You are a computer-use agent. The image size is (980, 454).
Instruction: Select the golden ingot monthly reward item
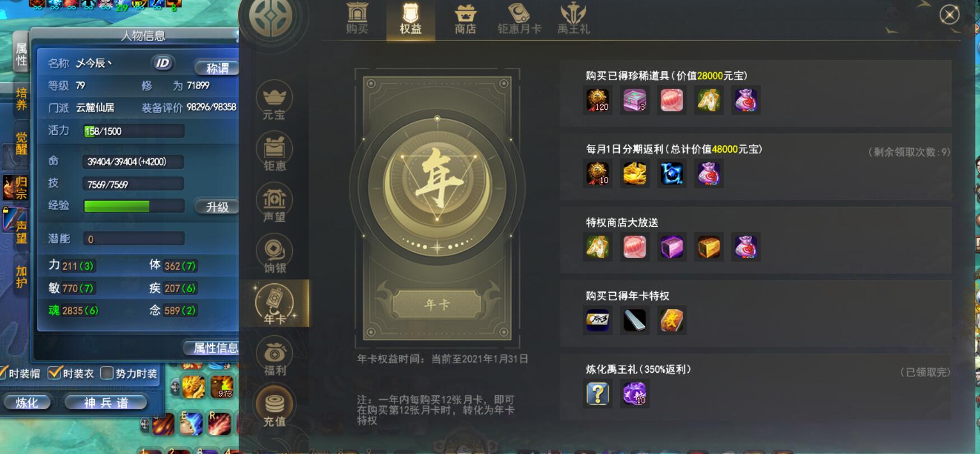[x=634, y=174]
